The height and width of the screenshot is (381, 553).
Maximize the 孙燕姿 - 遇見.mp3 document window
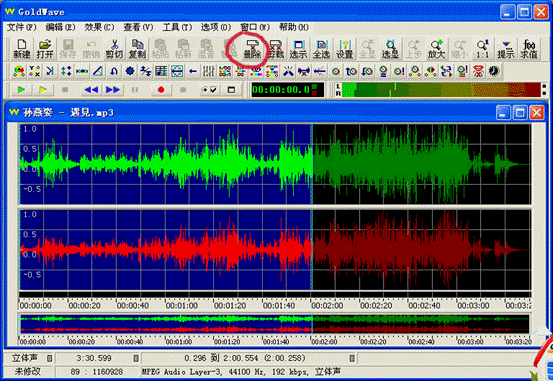[520, 113]
